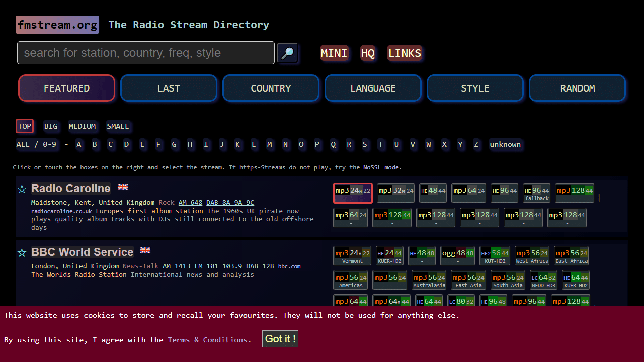The height and width of the screenshot is (362, 644).
Task: Click the DAB 12B link
Action: tap(260, 266)
